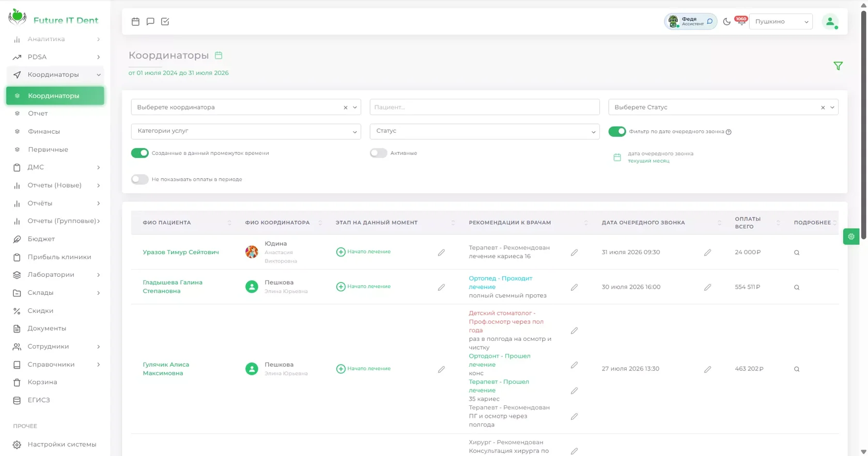Clear the Выберете Статус selection

(x=823, y=107)
